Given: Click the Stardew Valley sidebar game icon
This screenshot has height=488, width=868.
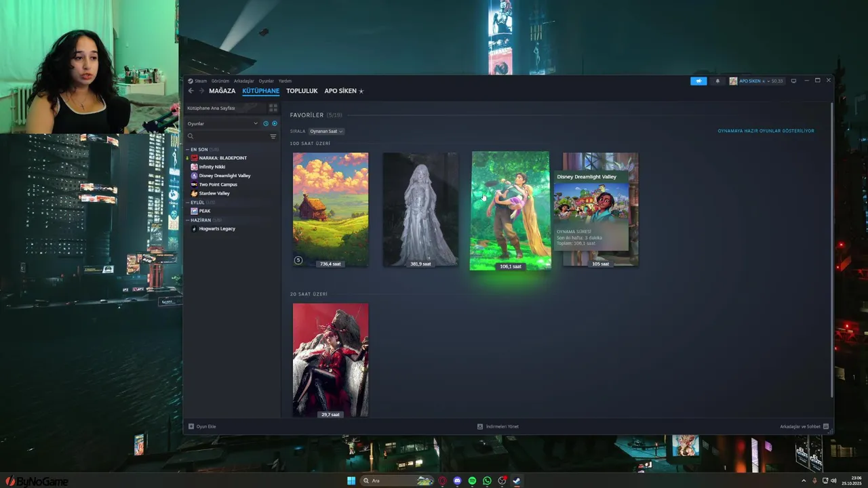Looking at the screenshot, I should [x=194, y=193].
